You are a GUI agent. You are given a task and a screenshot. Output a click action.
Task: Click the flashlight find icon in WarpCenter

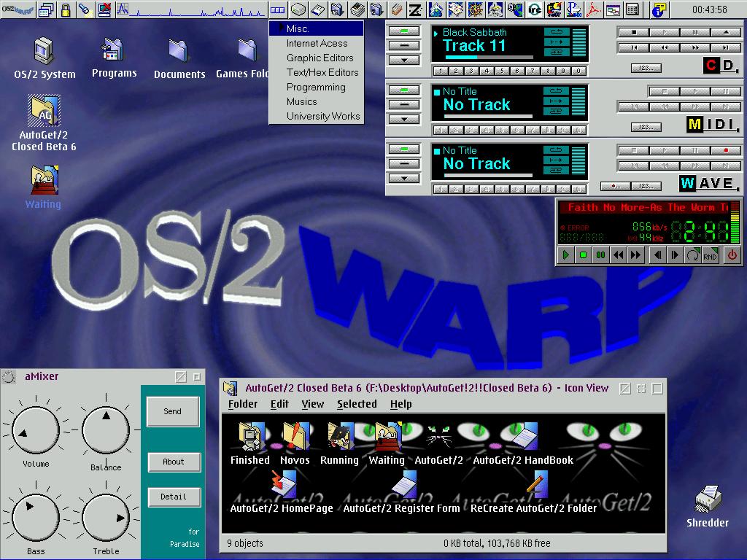(85, 9)
